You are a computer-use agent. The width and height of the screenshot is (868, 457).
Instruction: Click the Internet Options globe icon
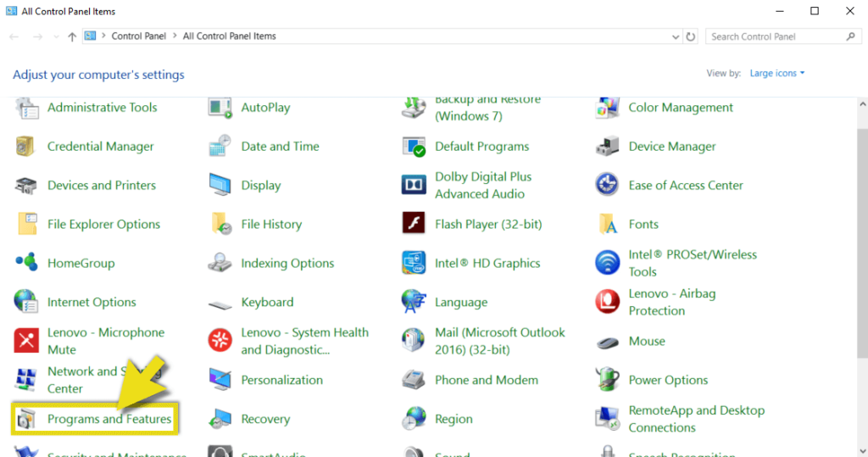click(x=26, y=302)
